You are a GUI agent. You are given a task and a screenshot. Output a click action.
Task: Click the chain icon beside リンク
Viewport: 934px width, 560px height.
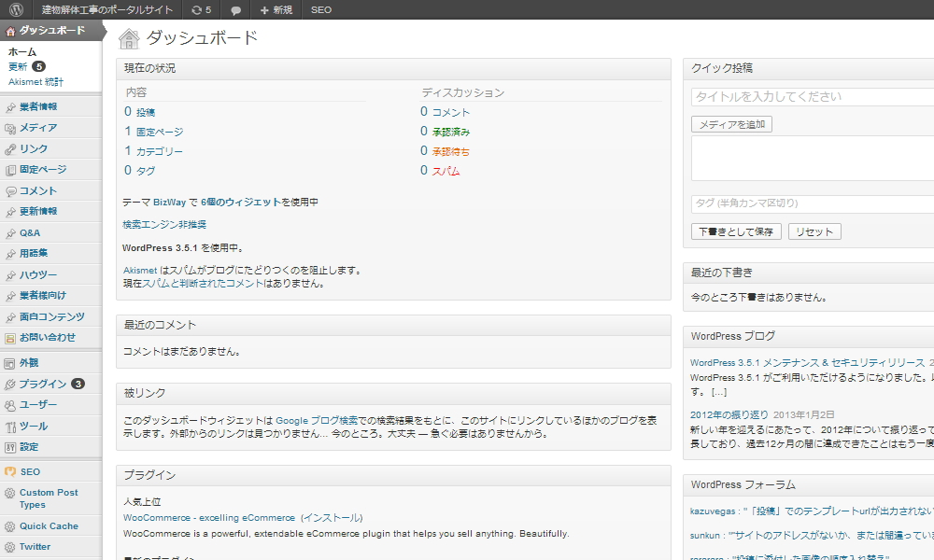click(x=10, y=148)
